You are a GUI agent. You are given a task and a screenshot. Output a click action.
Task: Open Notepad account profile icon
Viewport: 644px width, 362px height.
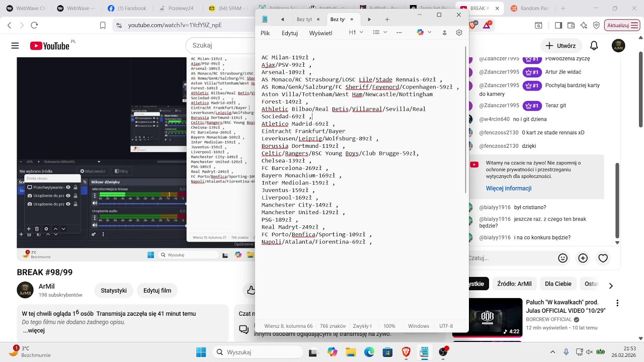[444, 33]
